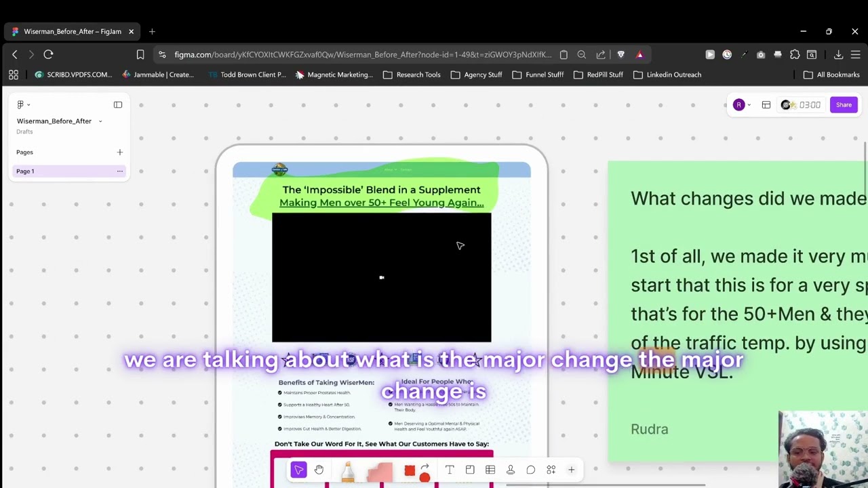This screenshot has width=868, height=488.
Task: Click the Share button
Action: coord(844,105)
